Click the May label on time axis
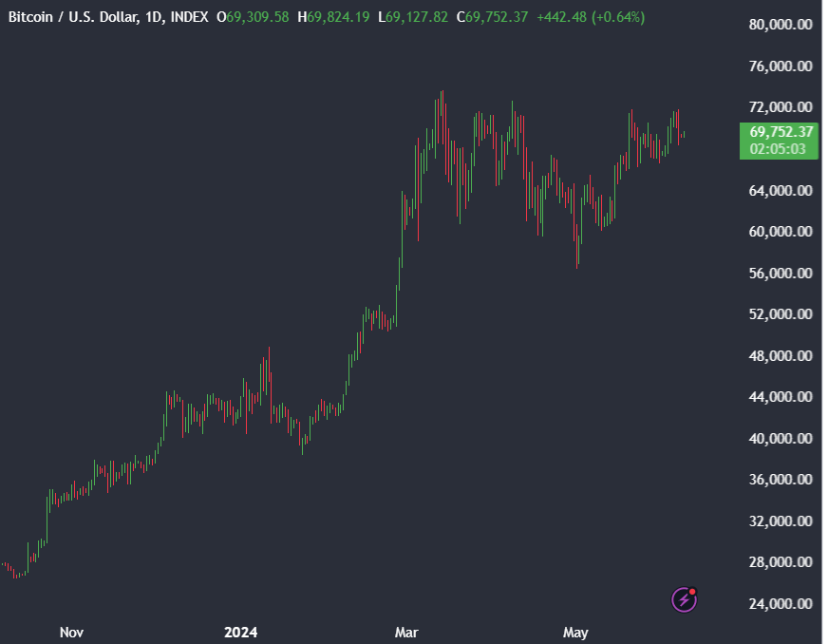Image resolution: width=828 pixels, height=644 pixels. 575,633
